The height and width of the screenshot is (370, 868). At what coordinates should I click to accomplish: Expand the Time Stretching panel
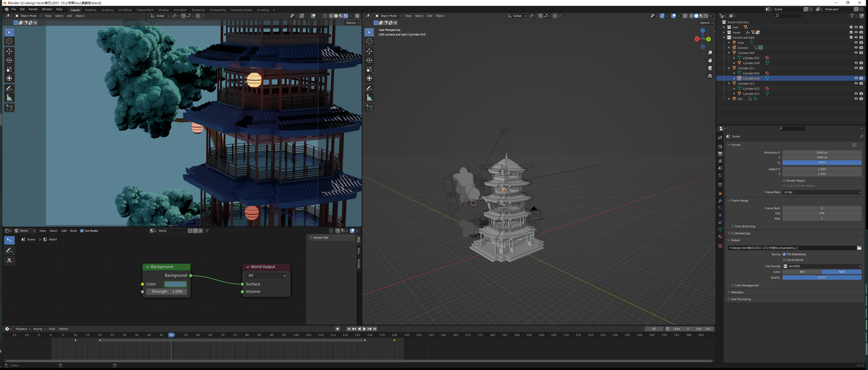click(743, 226)
